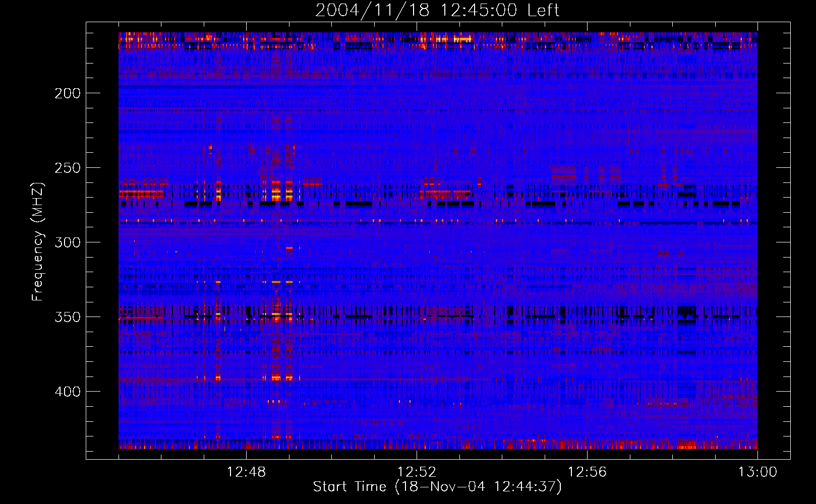816x504 pixels.
Task: Click the 300 frequency tick label
Action: point(68,242)
